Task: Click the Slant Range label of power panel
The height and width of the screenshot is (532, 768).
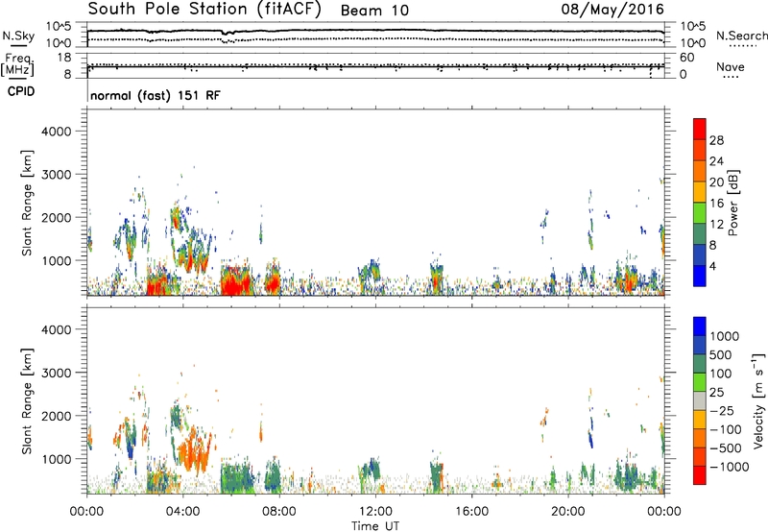Action: 27,204
